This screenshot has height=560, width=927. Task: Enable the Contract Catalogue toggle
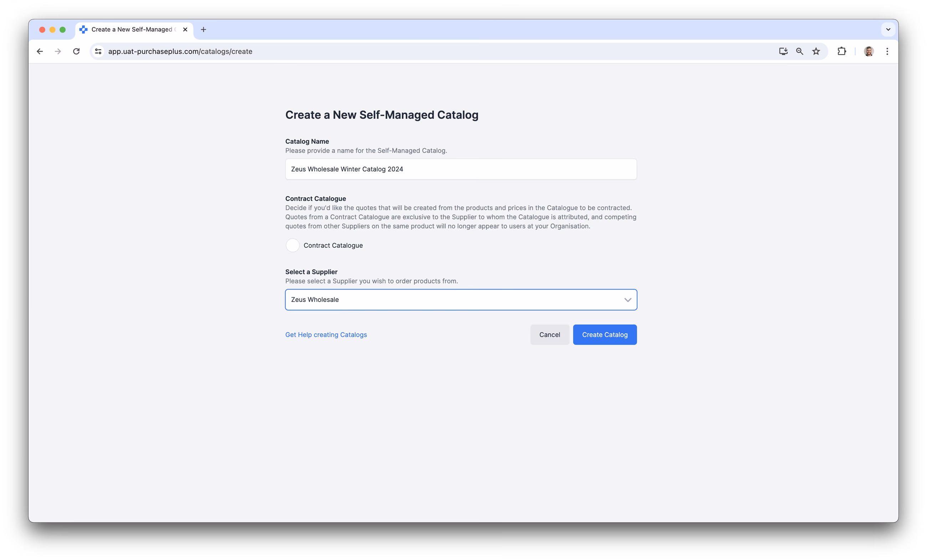(292, 245)
